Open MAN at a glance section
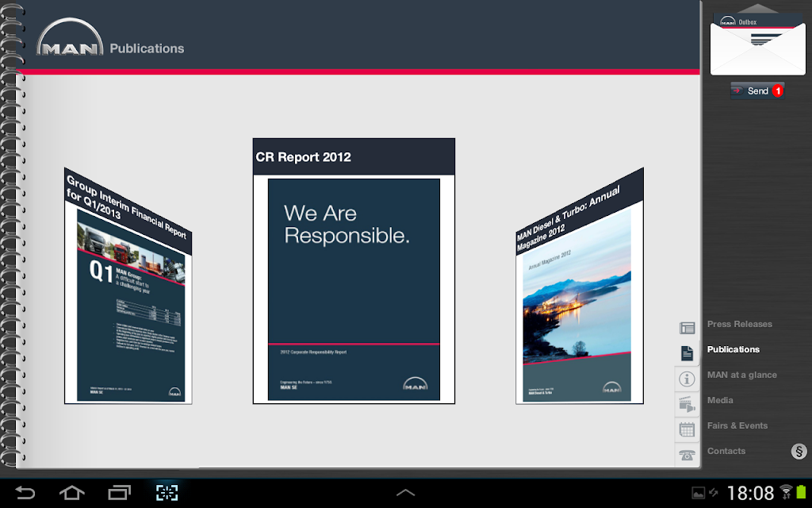 click(742, 375)
